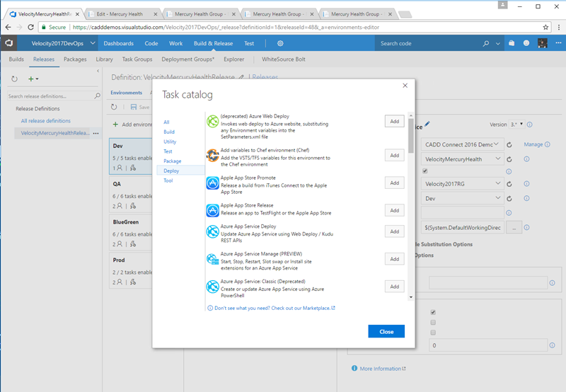Bookmark the page with the star icon
The width and height of the screenshot is (566, 392).
[545, 27]
